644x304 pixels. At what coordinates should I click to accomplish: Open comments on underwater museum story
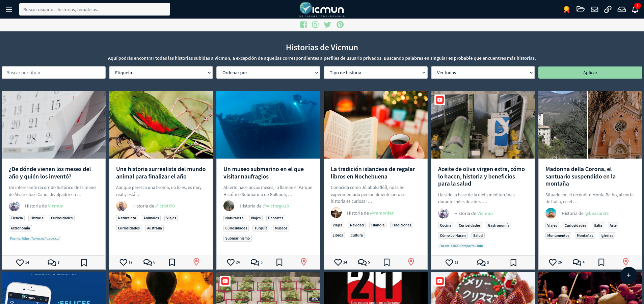255,262
